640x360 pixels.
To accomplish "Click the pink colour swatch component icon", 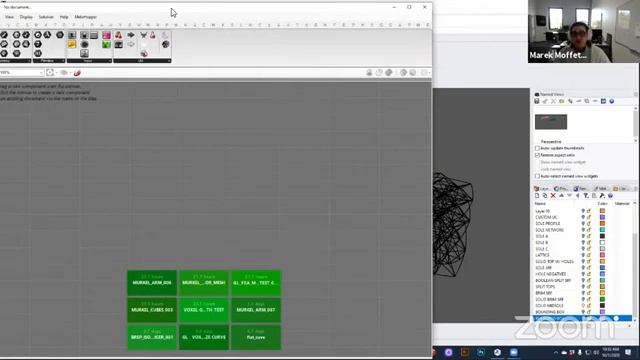I will coord(107,36).
